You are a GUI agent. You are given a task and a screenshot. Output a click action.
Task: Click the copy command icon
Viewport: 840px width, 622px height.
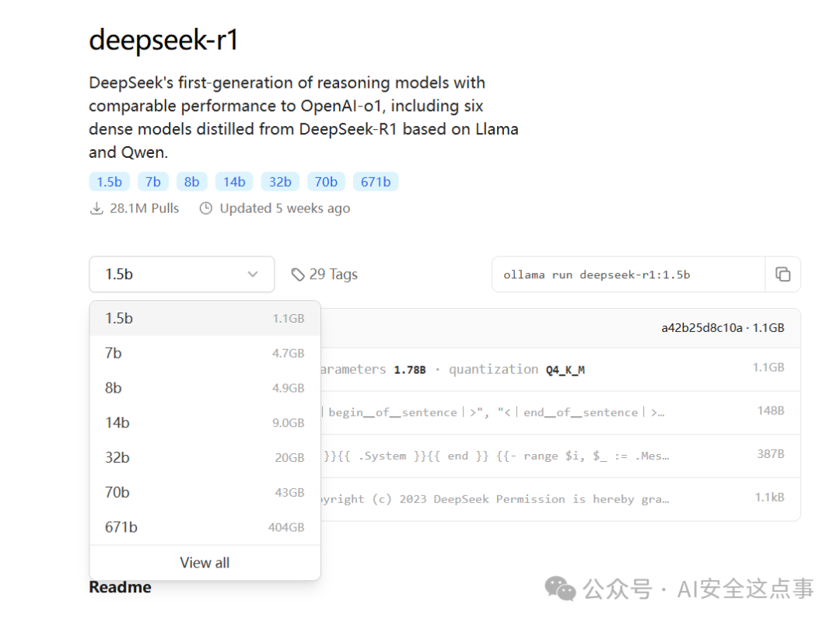(x=783, y=274)
